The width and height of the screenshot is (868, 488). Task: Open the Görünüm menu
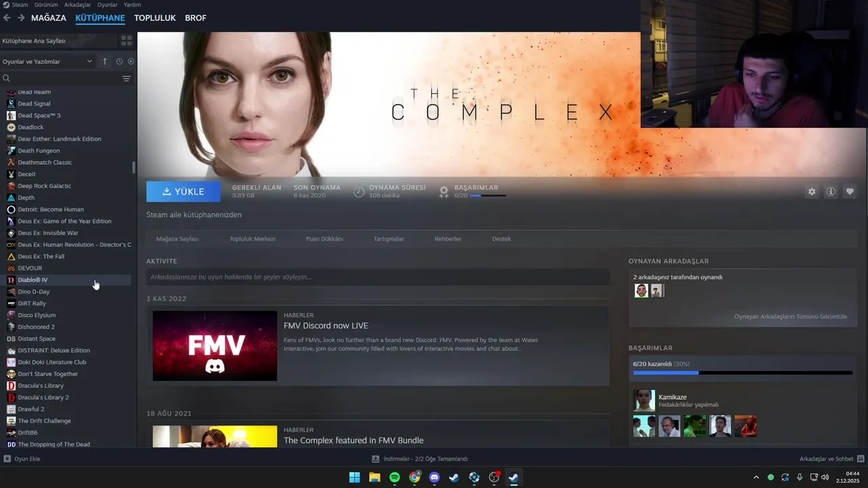[46, 5]
